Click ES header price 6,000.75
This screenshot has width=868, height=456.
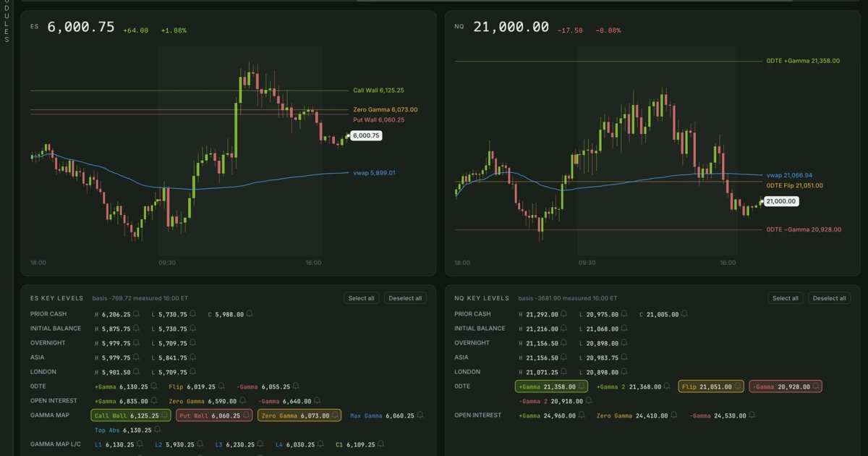click(x=81, y=27)
